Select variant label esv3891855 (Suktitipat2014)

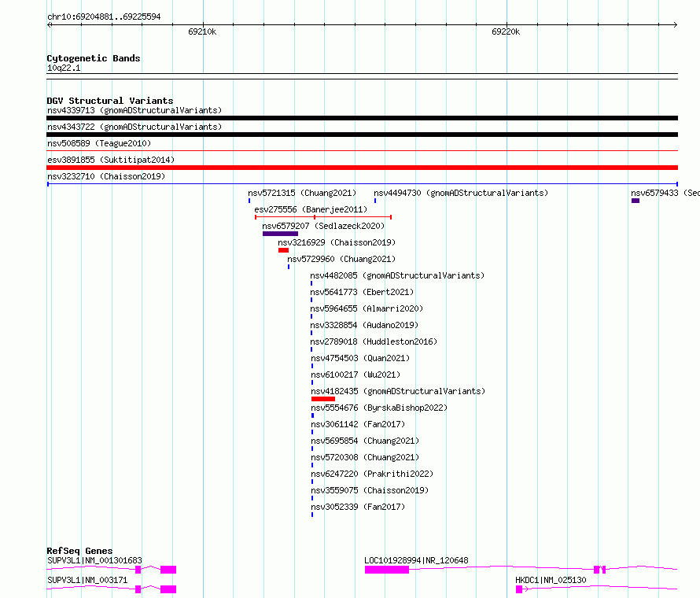(x=111, y=160)
